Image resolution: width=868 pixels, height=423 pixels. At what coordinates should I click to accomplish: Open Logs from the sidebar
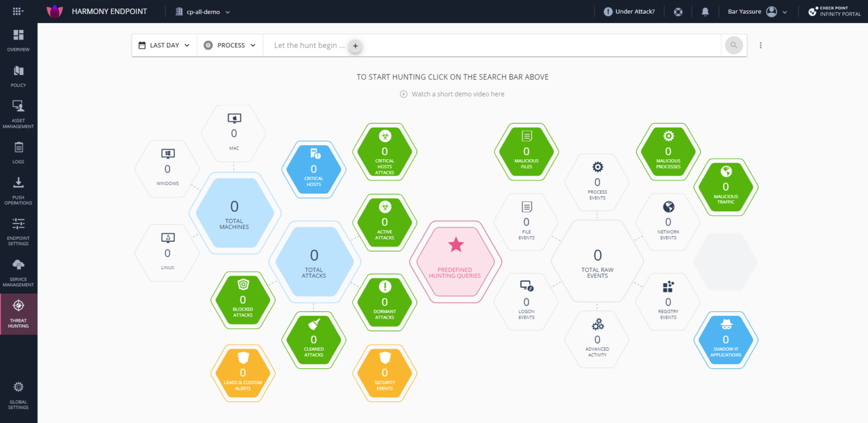coord(19,153)
